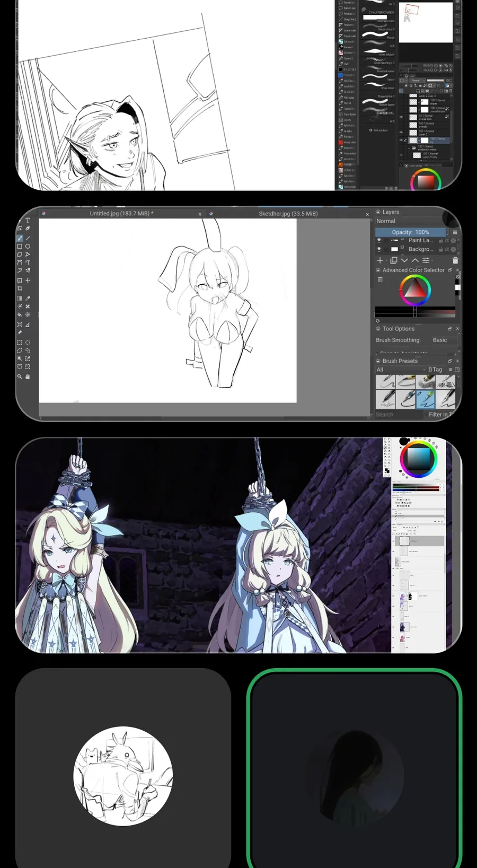
Task: Close the Untitled.jpg document tab
Action: point(200,214)
